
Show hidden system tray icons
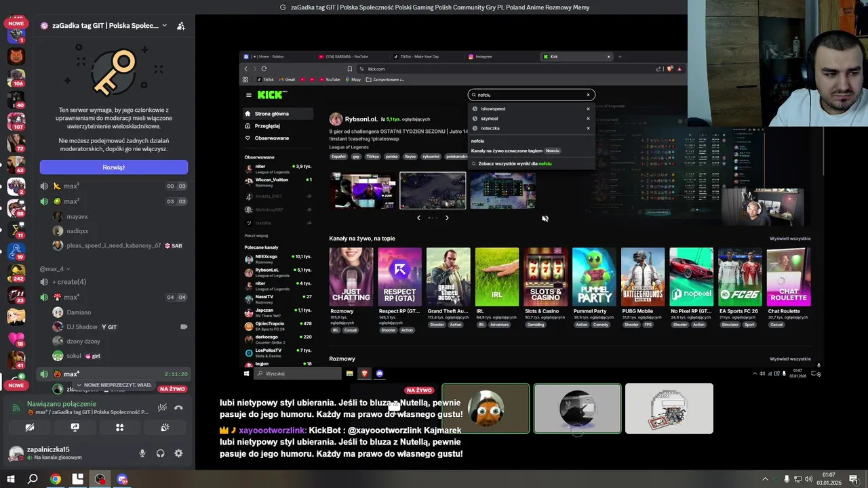click(x=766, y=479)
